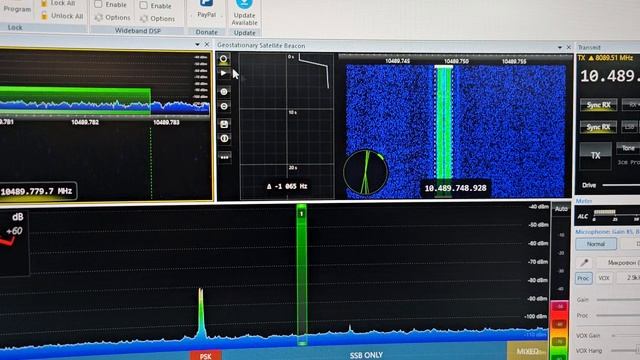Tick the right Enable checkbox in Wideband DSP
Image resolution: width=640 pixels, height=360 pixels.
point(143,6)
